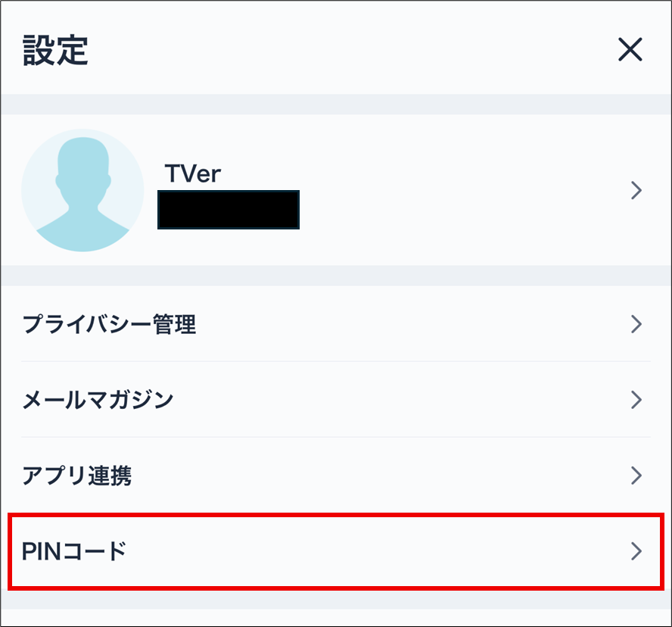Screen dimensions: 672x627
Task: Click the chevron next to メールマガジン
Action: (x=636, y=400)
